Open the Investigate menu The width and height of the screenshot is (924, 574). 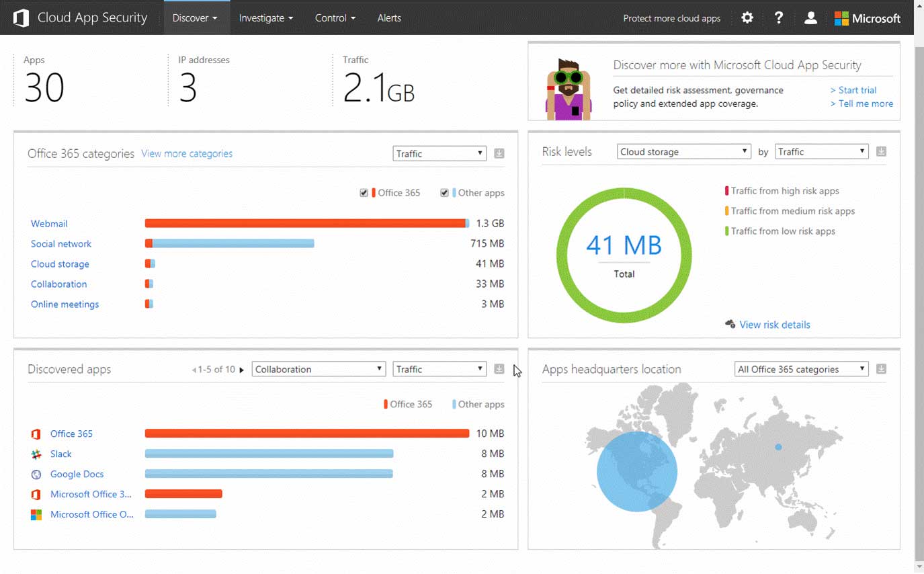click(x=266, y=18)
